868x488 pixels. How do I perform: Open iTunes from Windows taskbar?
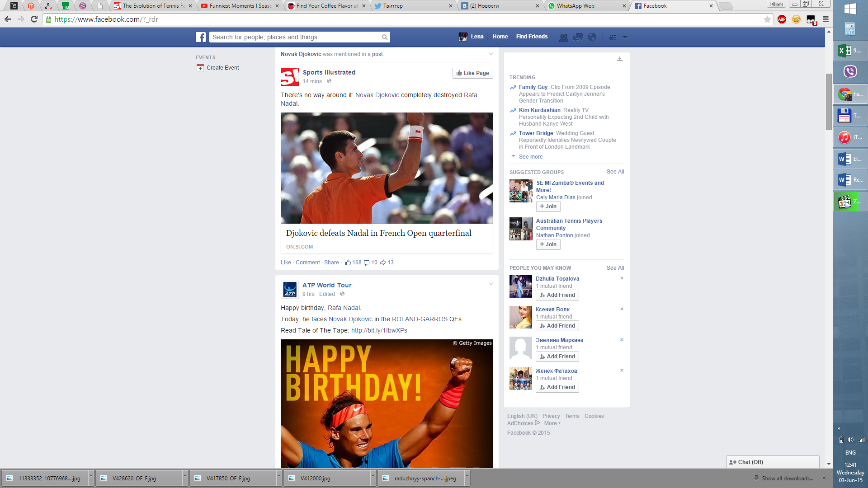coord(850,137)
